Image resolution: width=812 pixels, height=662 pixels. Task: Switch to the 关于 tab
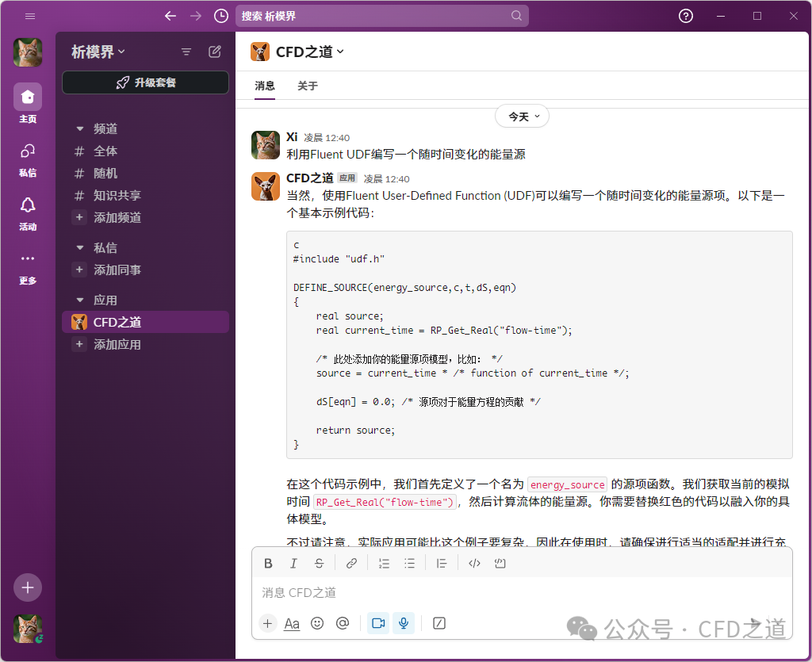307,86
